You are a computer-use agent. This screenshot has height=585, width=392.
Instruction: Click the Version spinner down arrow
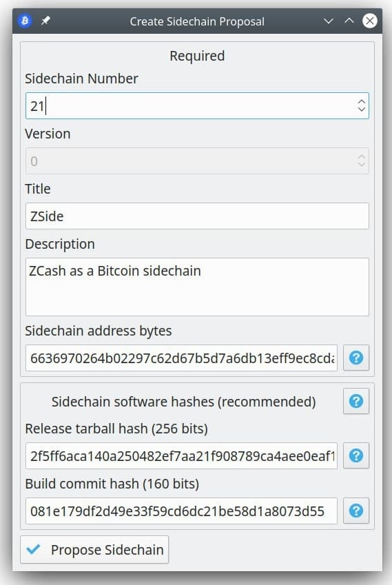361,165
